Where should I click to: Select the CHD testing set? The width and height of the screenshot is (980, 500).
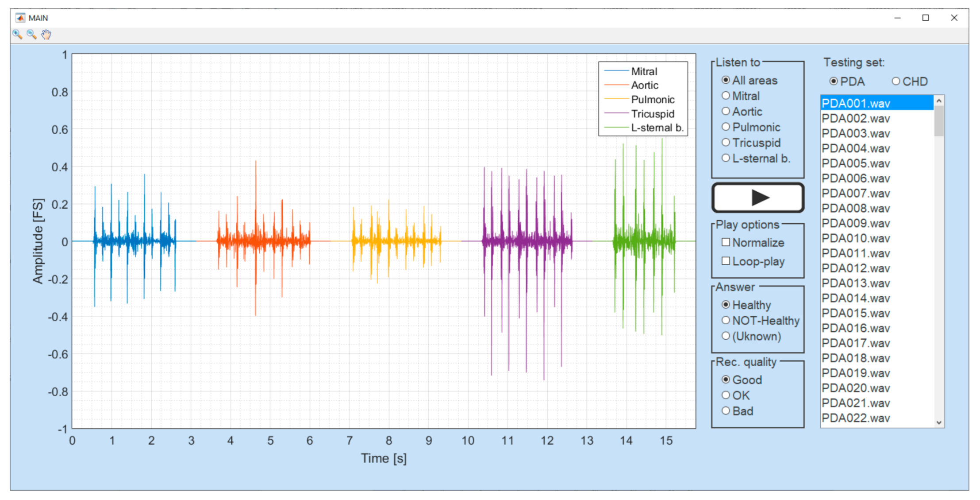pos(896,81)
